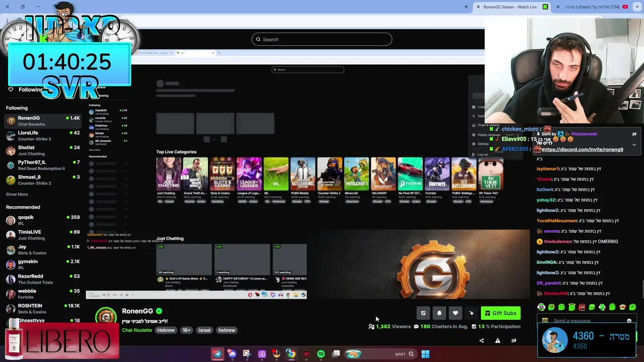Viewport: 644px width, 362px height.
Task: Open RazorRedd recommended channel
Action: coord(43,279)
